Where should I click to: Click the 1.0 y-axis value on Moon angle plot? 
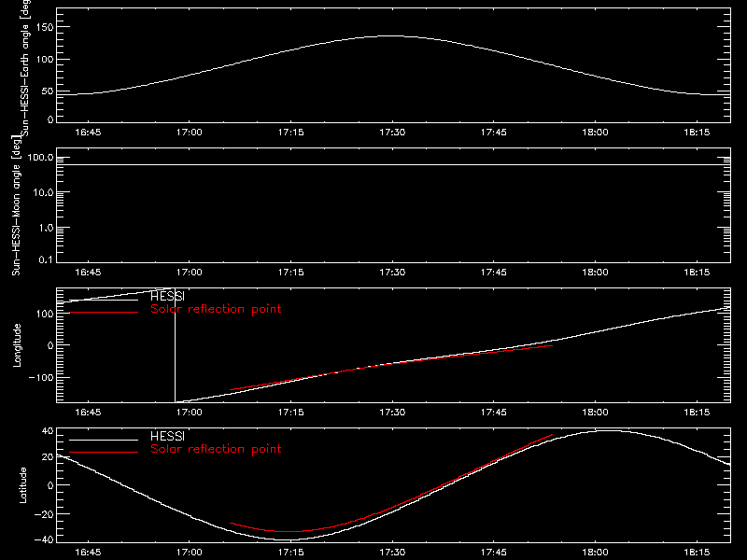(46, 228)
